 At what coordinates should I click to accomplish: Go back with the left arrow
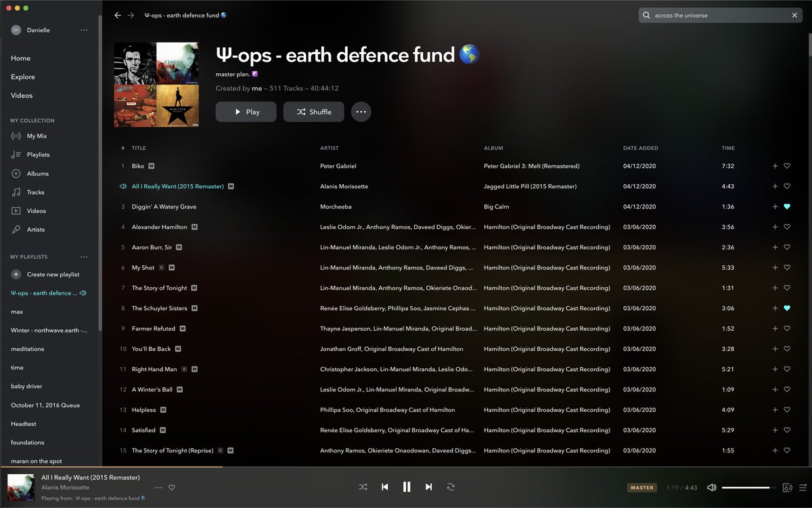[x=118, y=15]
